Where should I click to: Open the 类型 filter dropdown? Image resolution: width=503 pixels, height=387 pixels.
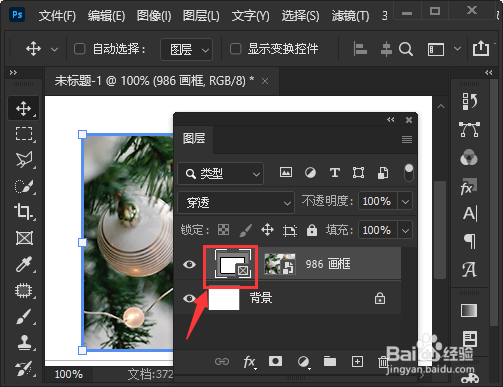pos(221,173)
